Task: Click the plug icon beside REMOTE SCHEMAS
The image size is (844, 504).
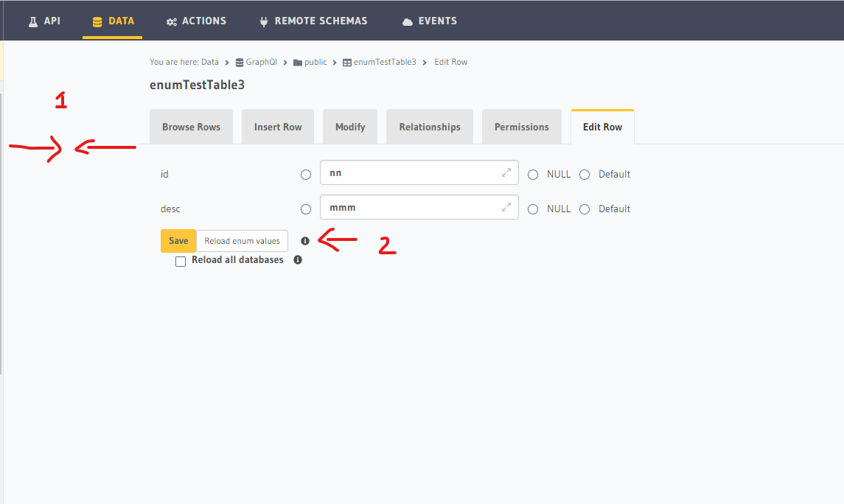Action: point(264,21)
